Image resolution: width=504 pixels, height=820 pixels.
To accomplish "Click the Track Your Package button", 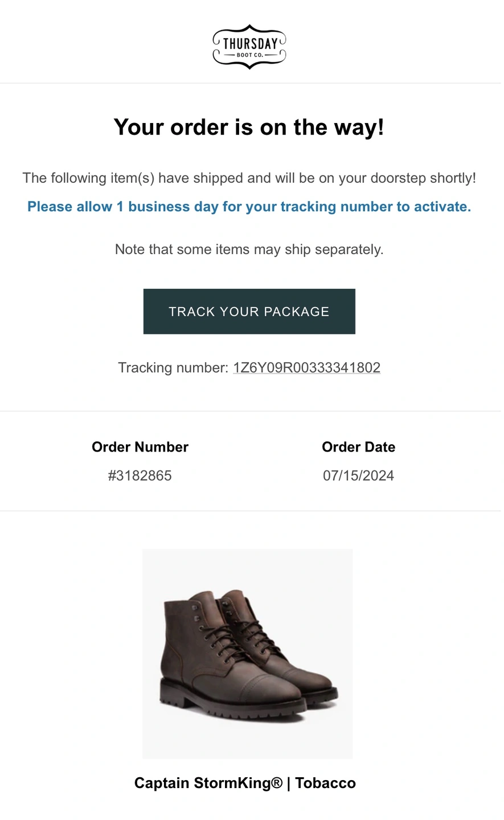I will click(x=249, y=311).
